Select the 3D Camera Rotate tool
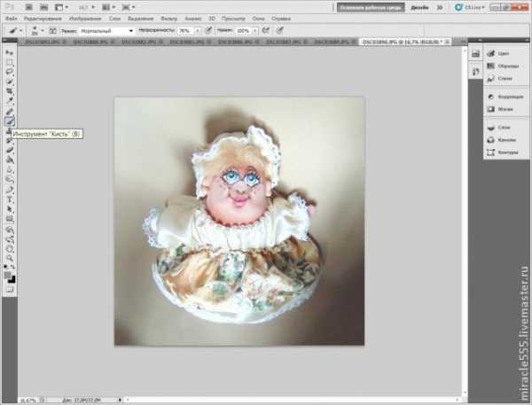The image size is (532, 405). [10, 240]
